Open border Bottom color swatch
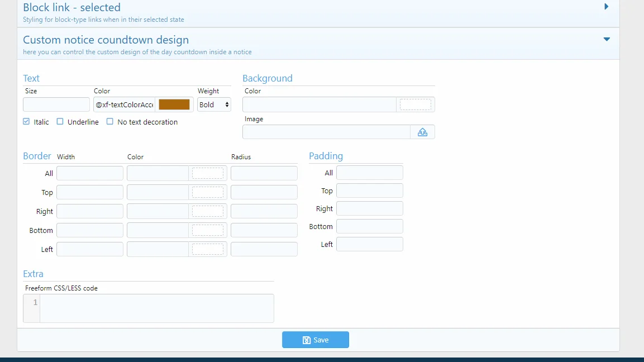The height and width of the screenshot is (362, 644). pyautogui.click(x=207, y=230)
